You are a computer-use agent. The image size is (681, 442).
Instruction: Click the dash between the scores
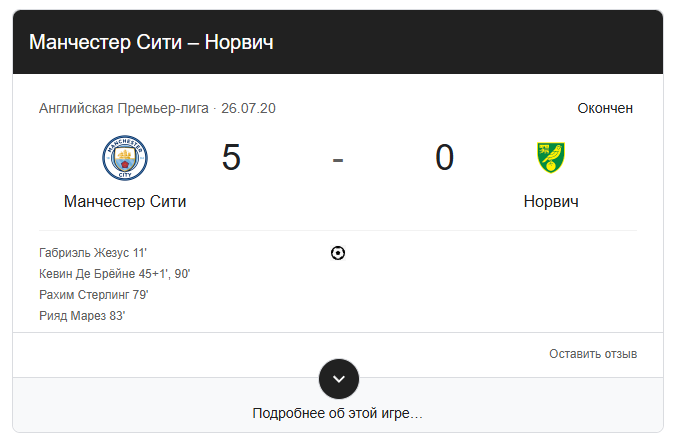338,160
